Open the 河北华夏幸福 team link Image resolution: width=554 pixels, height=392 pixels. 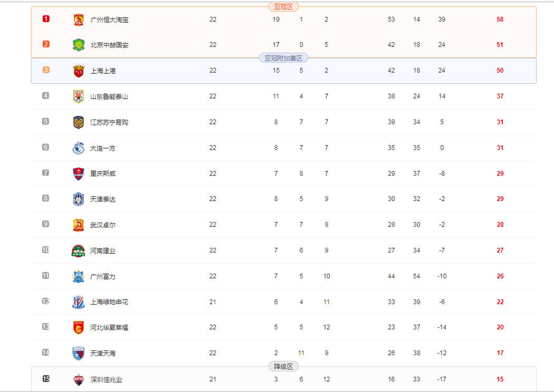pos(109,327)
